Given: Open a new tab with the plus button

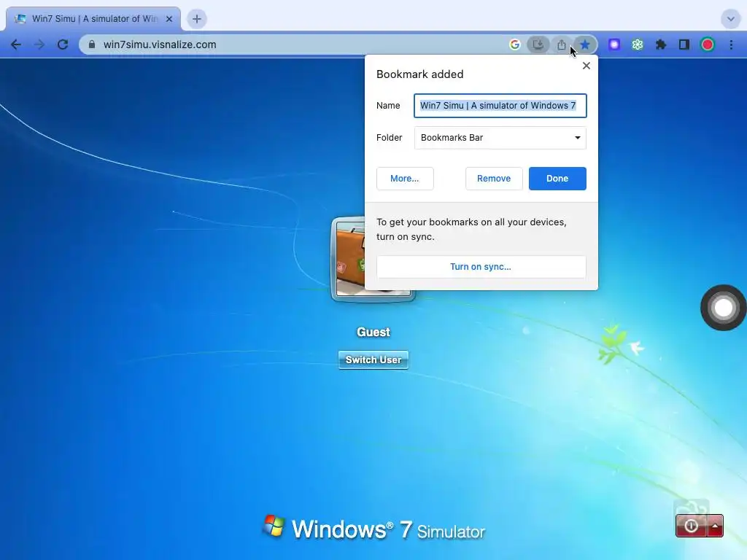Looking at the screenshot, I should point(197,19).
